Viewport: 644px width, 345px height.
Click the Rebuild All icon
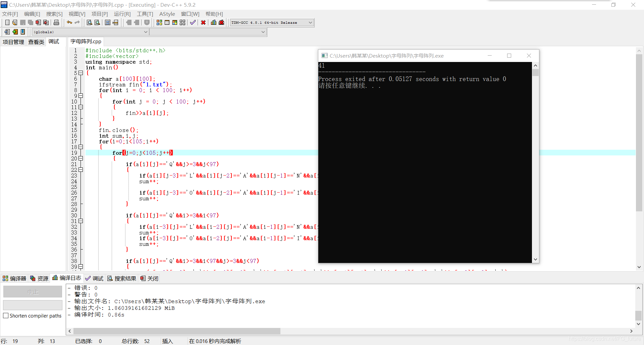coord(182,22)
